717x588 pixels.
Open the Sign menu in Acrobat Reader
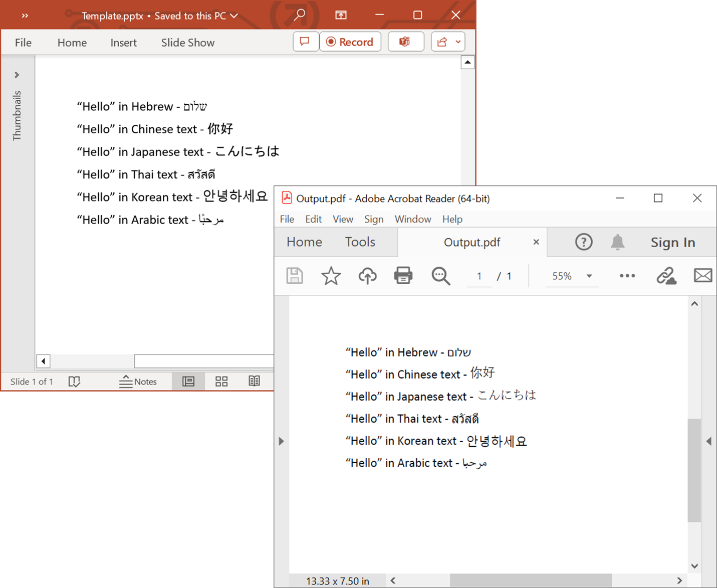[374, 219]
